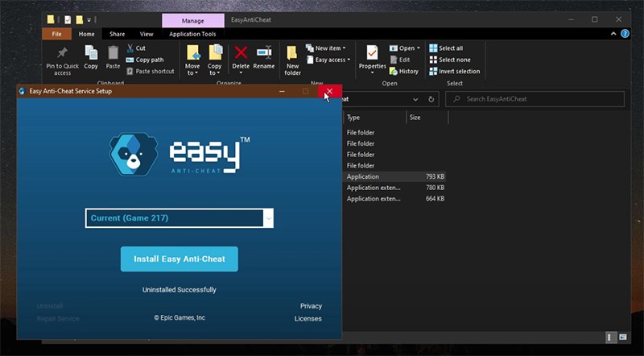Expand the New item dropdown
This screenshot has width=644, height=356.
(x=326, y=48)
